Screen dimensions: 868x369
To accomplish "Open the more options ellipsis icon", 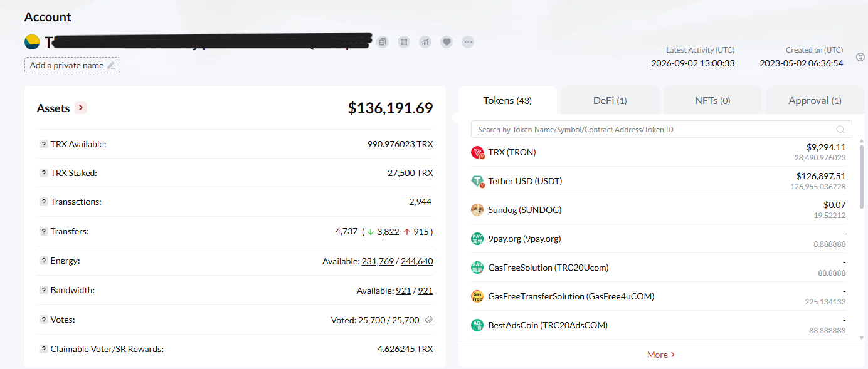I will point(468,42).
